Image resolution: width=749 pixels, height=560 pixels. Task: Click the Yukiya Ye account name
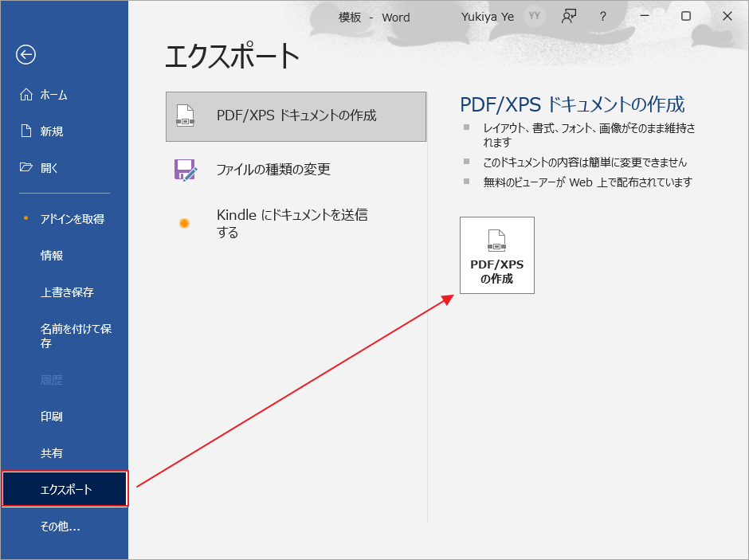487,17
